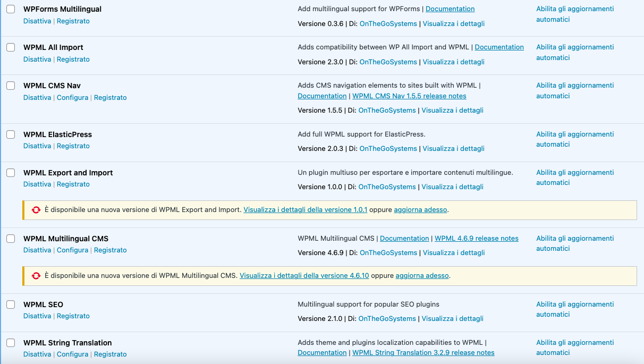Click Registrato under WPML CMS Nav
The image size is (644, 364).
(x=111, y=97)
